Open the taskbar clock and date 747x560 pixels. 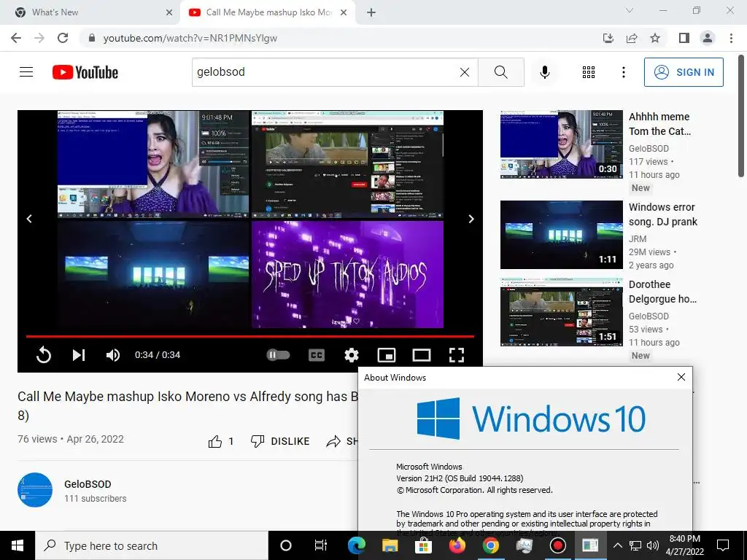(685, 545)
